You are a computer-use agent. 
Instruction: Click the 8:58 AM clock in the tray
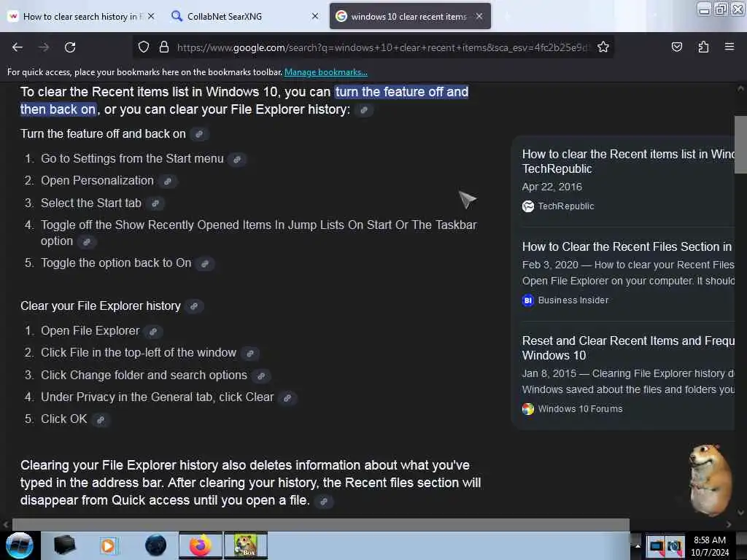(x=709, y=540)
